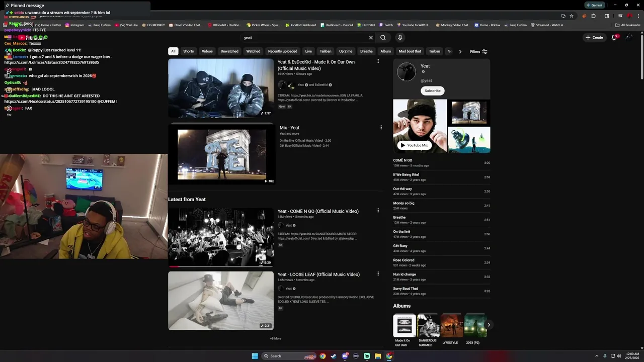Select the Taliban filter chip
This screenshot has height=362, width=644.
point(326,51)
